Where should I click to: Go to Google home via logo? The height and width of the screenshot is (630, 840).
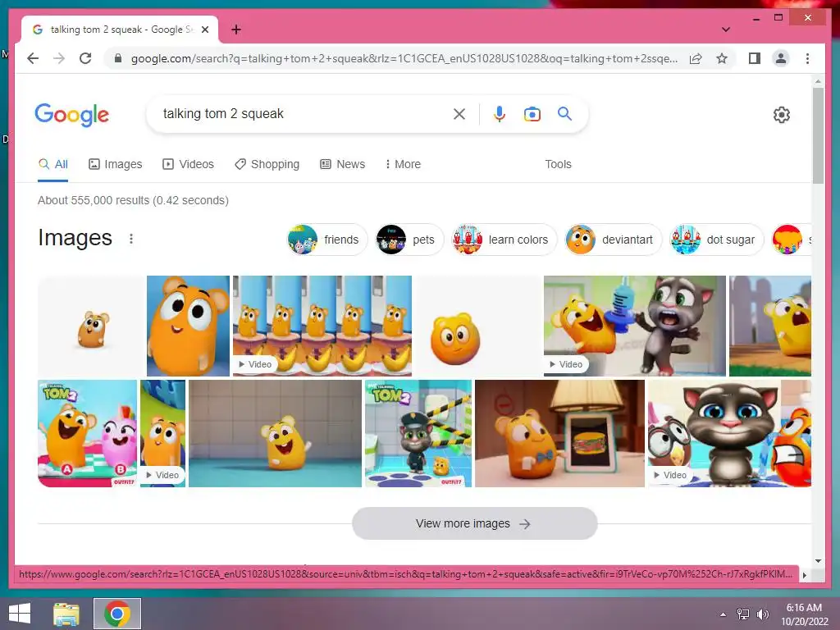click(72, 115)
